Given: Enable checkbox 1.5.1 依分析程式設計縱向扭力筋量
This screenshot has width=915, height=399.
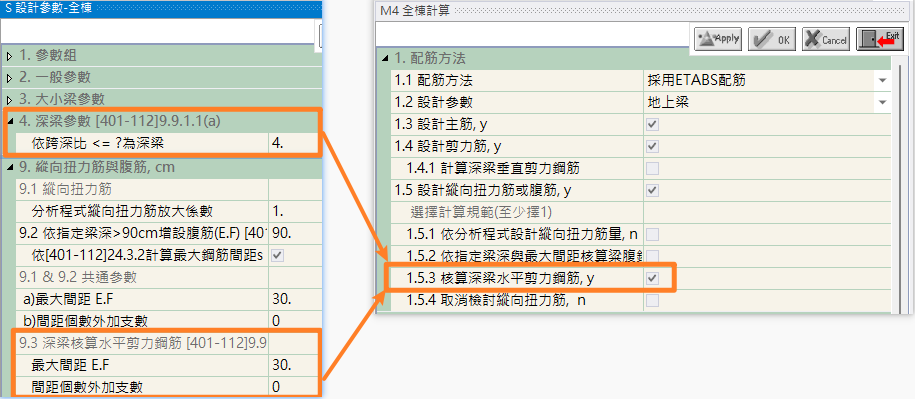Looking at the screenshot, I should point(652,234).
